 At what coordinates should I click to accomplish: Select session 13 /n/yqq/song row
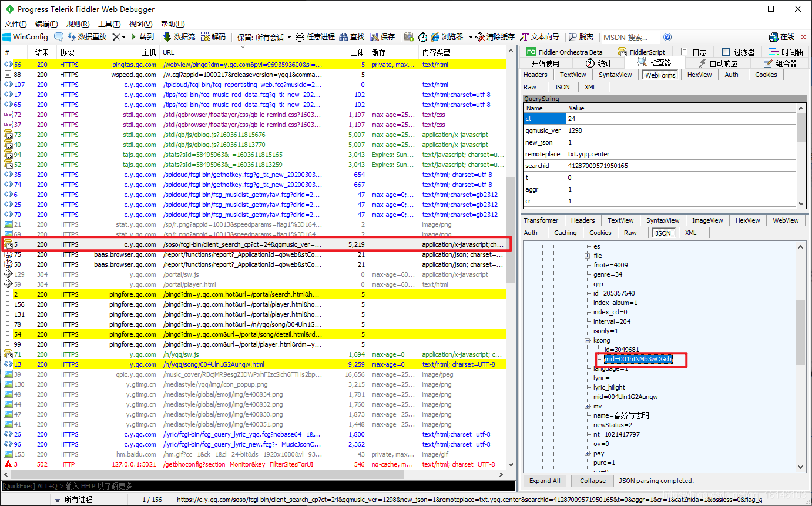tap(254, 364)
